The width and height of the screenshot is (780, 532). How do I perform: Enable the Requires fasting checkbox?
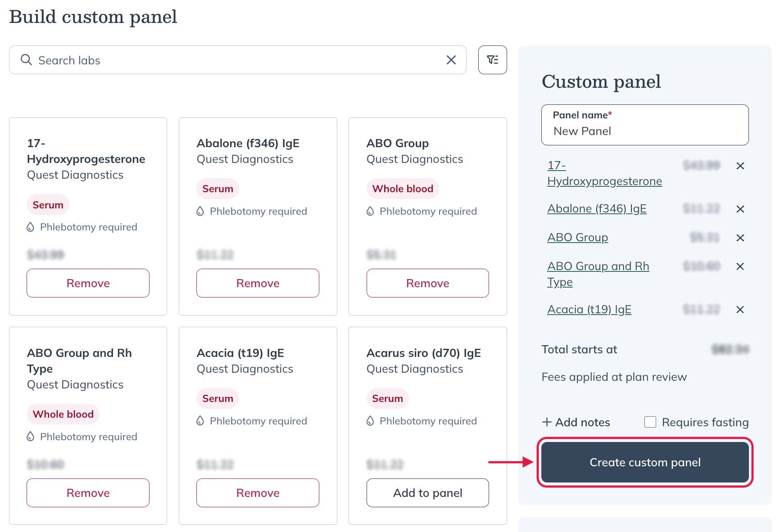point(650,422)
